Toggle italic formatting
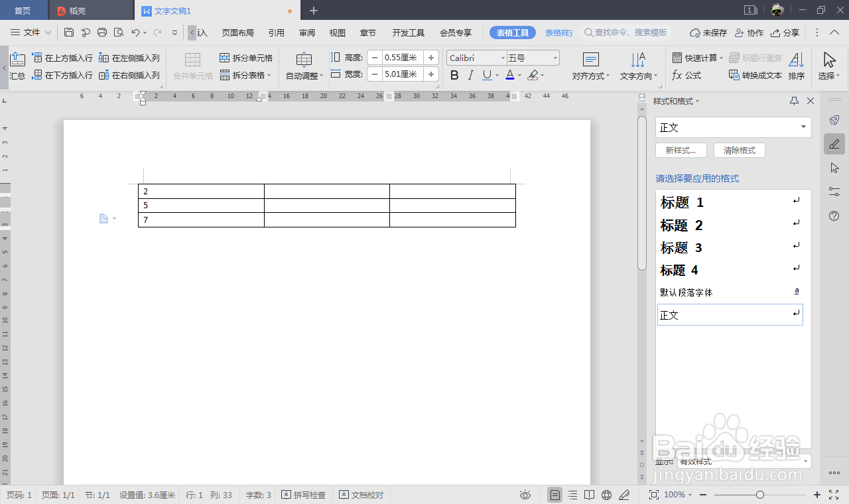 click(471, 76)
